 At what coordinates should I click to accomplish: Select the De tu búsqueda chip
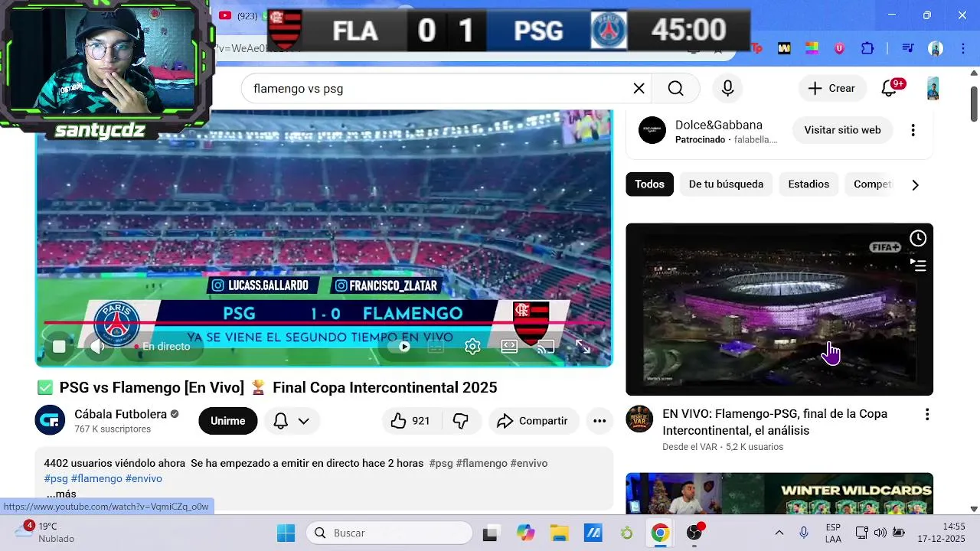[726, 184]
